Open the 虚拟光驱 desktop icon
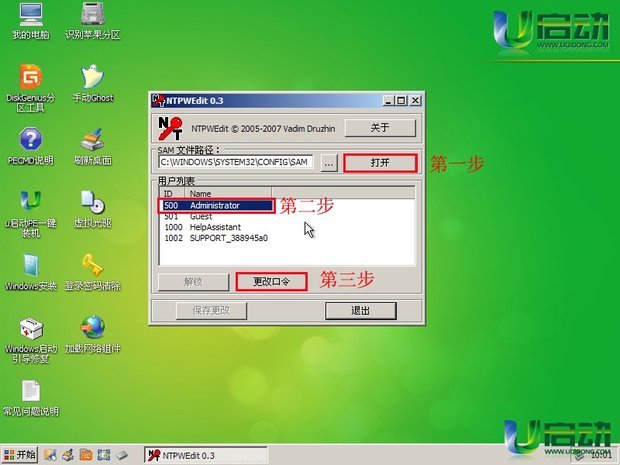 (x=93, y=209)
